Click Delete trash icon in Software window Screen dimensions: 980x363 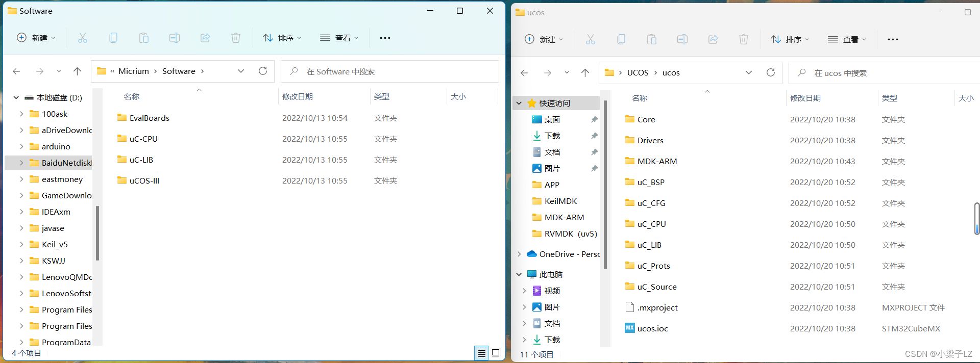236,38
